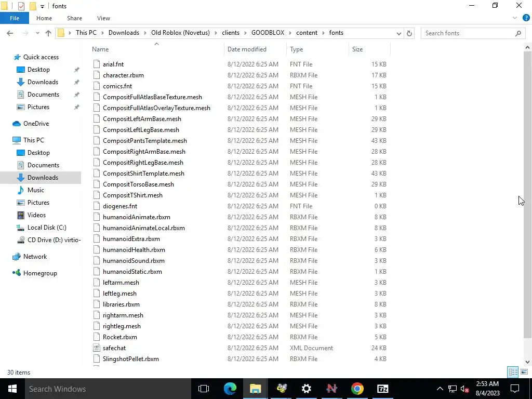Launch Microsoft Edge from the taskbar
This screenshot has width=532, height=399.
click(230, 389)
